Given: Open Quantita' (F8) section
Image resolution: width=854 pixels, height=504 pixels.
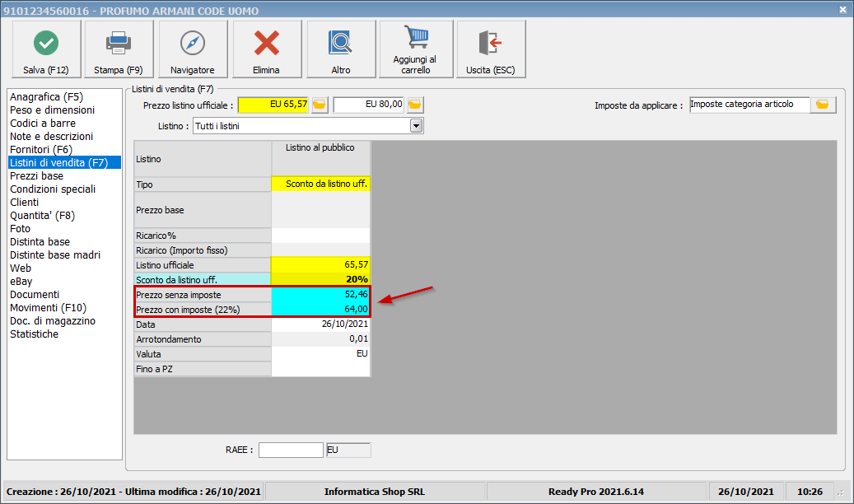Looking at the screenshot, I should [x=43, y=215].
